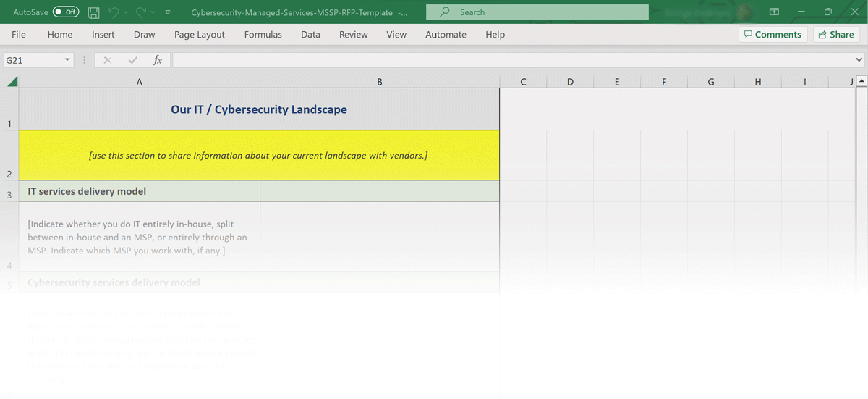Click the Insert Function fx icon
This screenshot has width=868, height=399.
tap(158, 61)
